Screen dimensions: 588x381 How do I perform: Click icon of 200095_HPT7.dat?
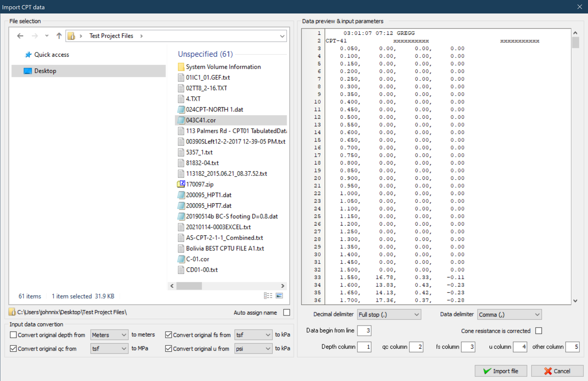coord(181,206)
